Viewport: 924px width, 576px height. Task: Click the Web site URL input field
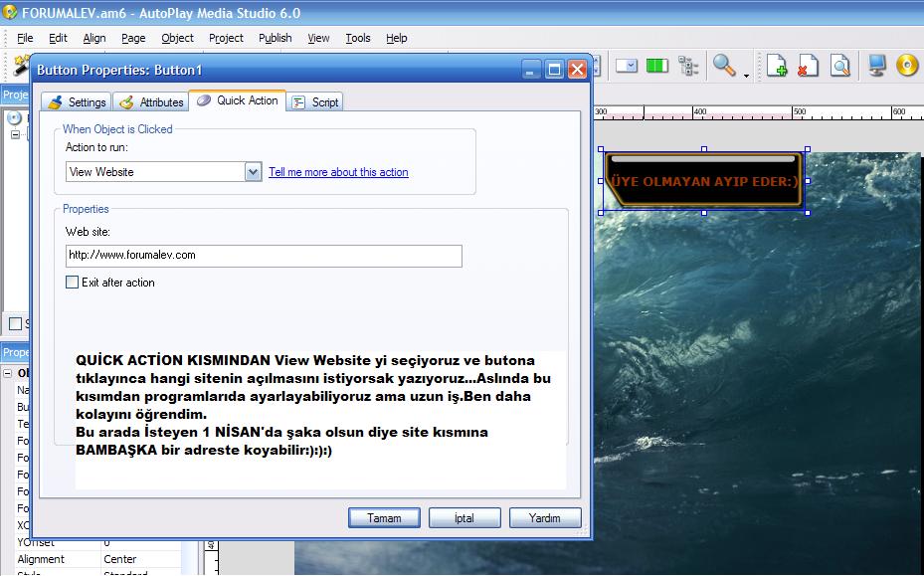tap(264, 256)
